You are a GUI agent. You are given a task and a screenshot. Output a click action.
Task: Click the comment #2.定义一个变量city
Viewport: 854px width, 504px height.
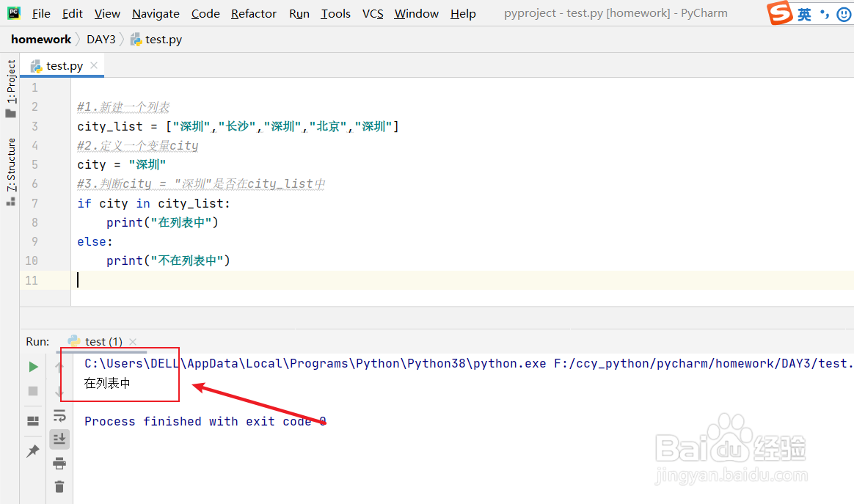click(x=137, y=145)
